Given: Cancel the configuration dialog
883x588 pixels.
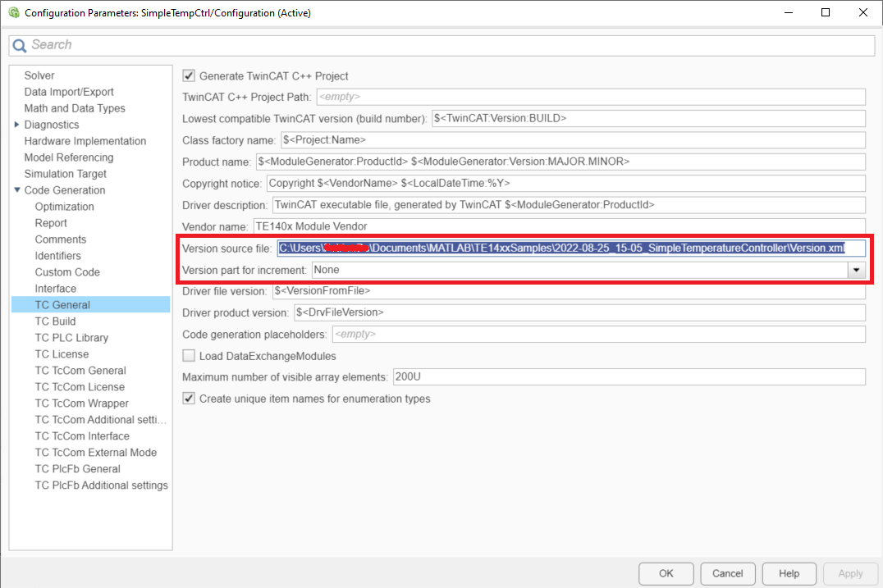Looking at the screenshot, I should pos(728,573).
